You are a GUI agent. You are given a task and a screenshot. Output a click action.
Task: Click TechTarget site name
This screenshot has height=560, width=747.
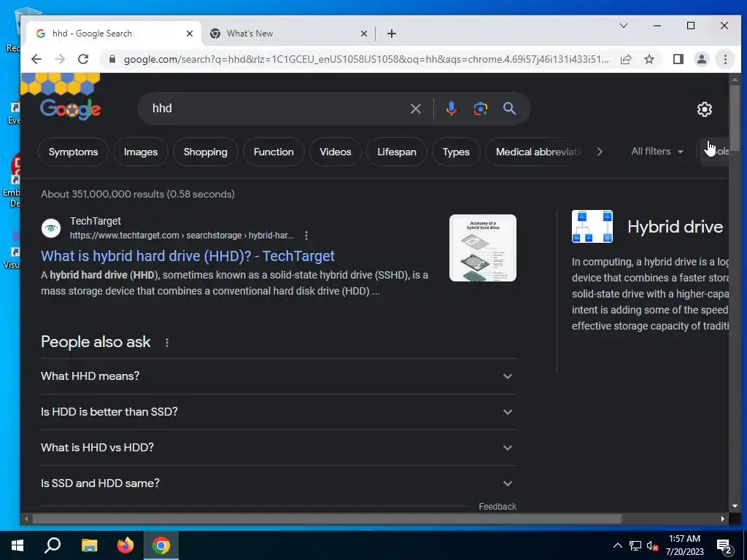96,221
